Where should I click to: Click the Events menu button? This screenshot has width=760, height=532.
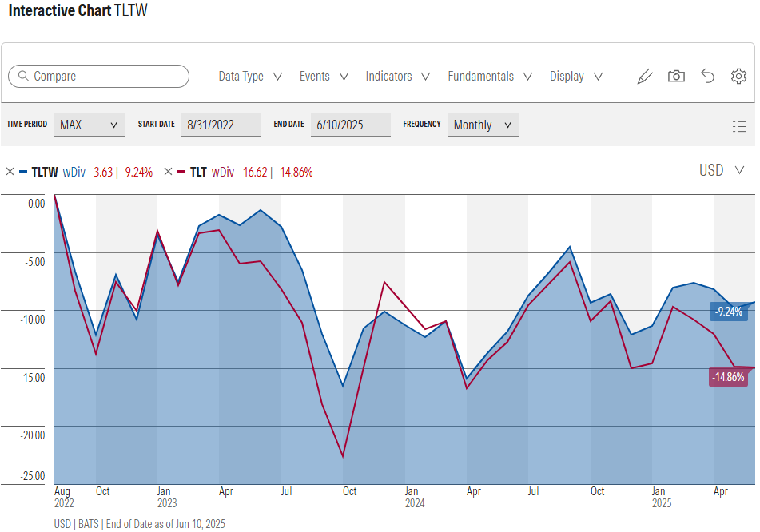[x=323, y=76]
